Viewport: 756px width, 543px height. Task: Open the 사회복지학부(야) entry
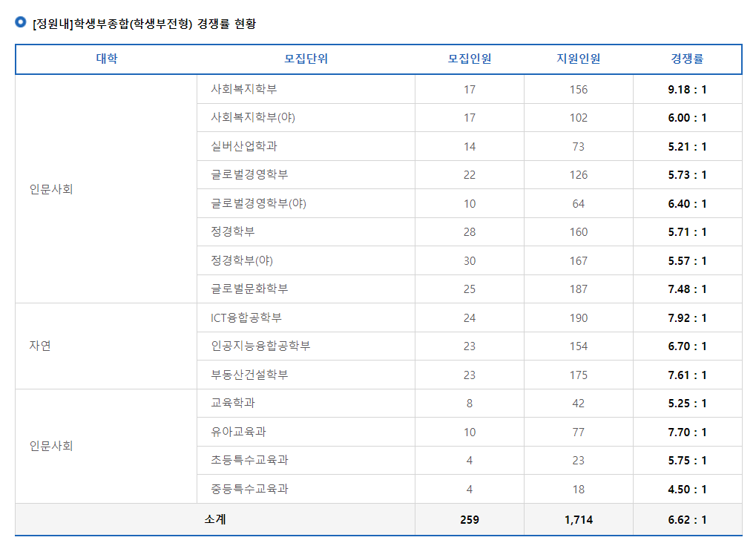pyautogui.click(x=241, y=117)
